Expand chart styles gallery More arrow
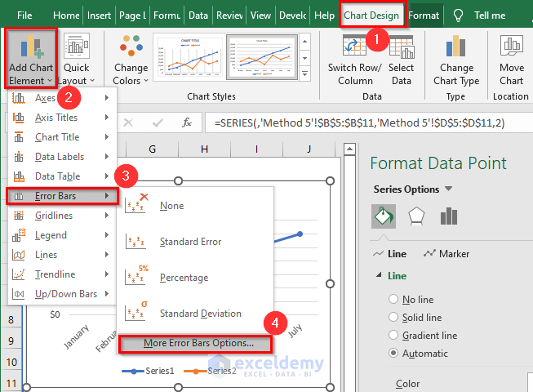The width and height of the screenshot is (533, 392). [x=305, y=73]
